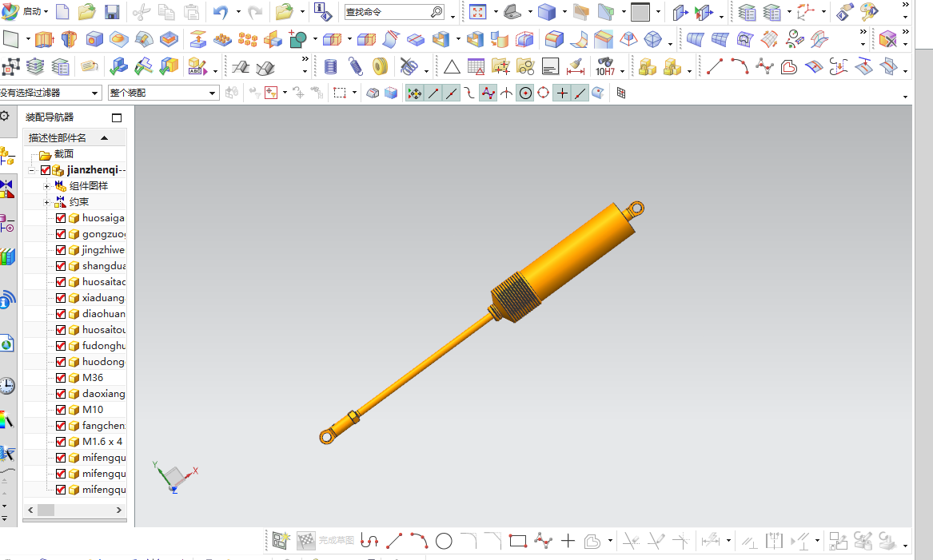Click the Unite boolean icon with red plus

(x=297, y=39)
